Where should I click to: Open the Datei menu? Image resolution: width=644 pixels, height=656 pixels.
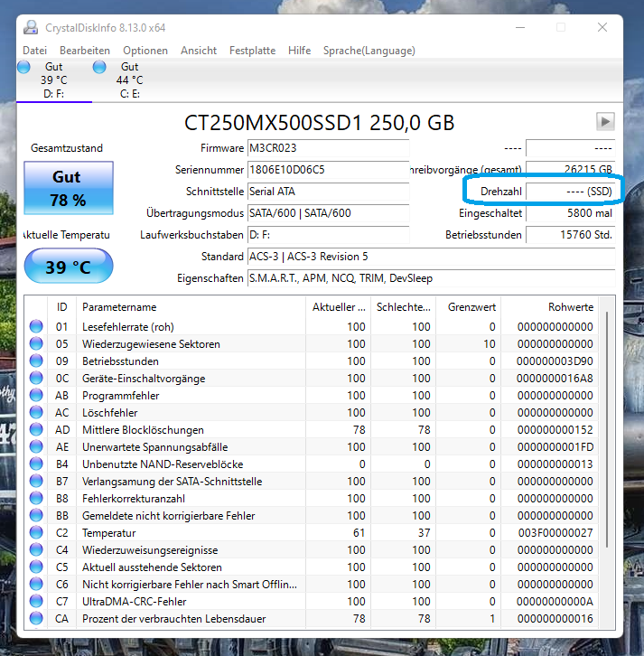pos(34,51)
